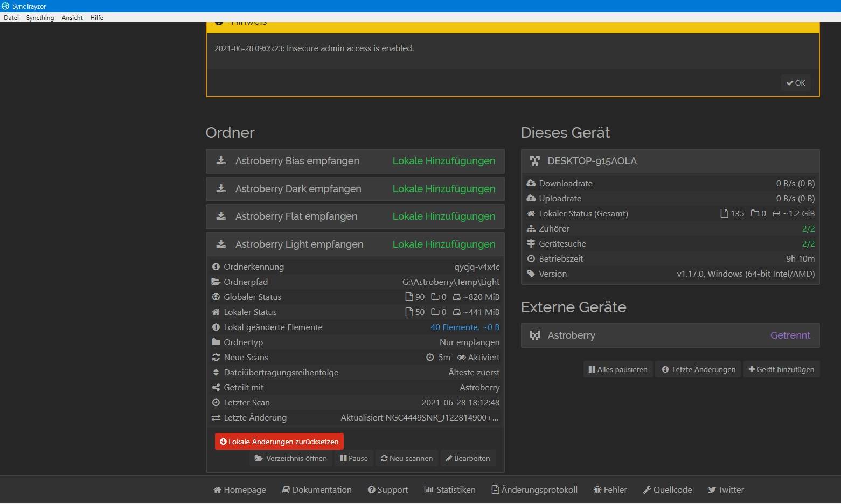Click the DESKTOP-915AOLA device identicon
The image size is (841, 504).
tap(535, 161)
